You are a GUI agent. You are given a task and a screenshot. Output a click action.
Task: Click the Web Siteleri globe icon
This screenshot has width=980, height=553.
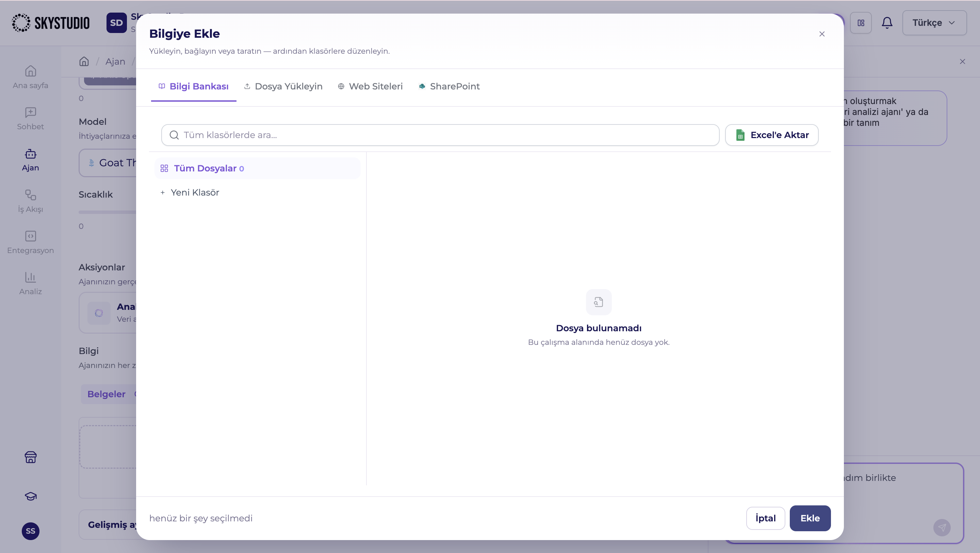[x=341, y=86]
